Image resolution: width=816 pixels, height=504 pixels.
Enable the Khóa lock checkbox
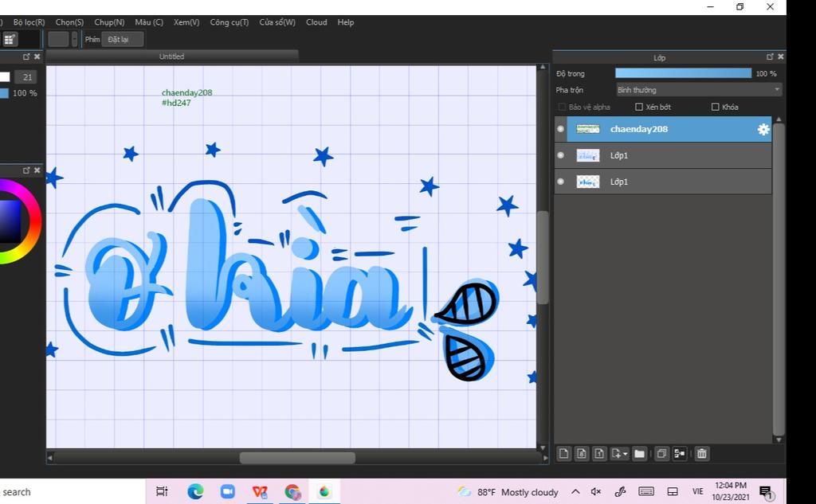click(715, 107)
